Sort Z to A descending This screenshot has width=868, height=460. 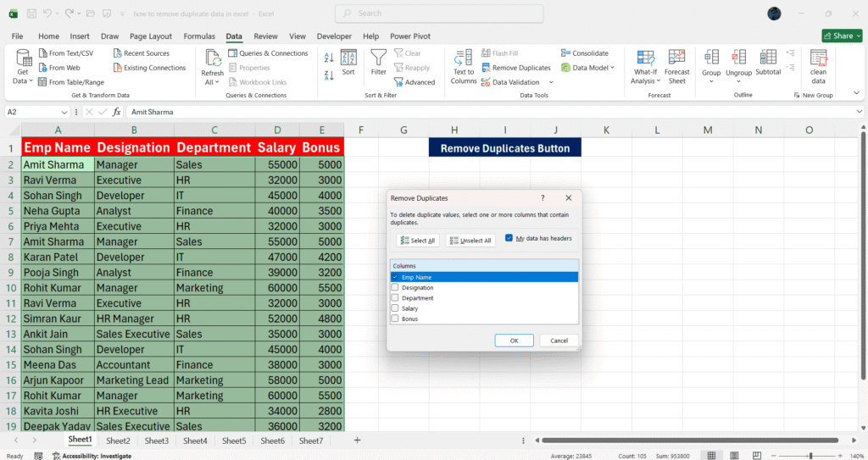click(x=329, y=75)
